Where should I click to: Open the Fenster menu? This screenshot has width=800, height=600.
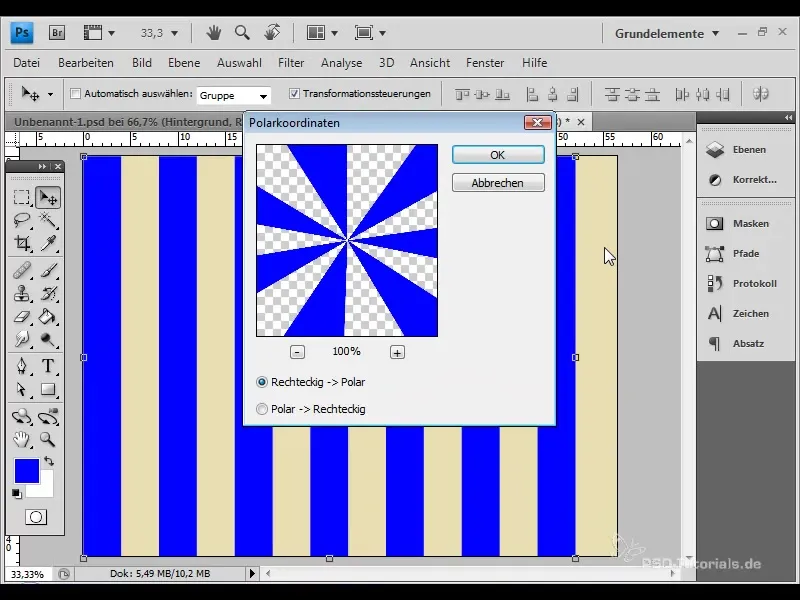[x=485, y=63]
